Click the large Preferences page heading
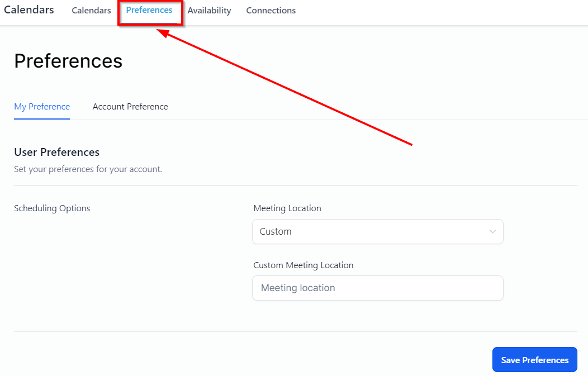Screen dimensions: 588x376 coord(68,61)
